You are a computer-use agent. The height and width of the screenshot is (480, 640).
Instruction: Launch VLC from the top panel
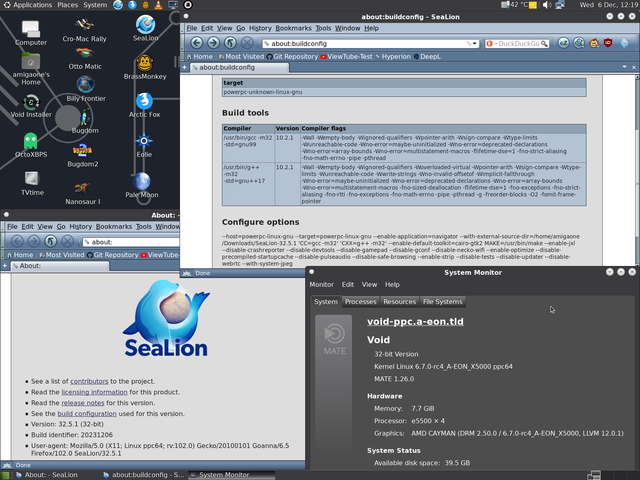158,5
